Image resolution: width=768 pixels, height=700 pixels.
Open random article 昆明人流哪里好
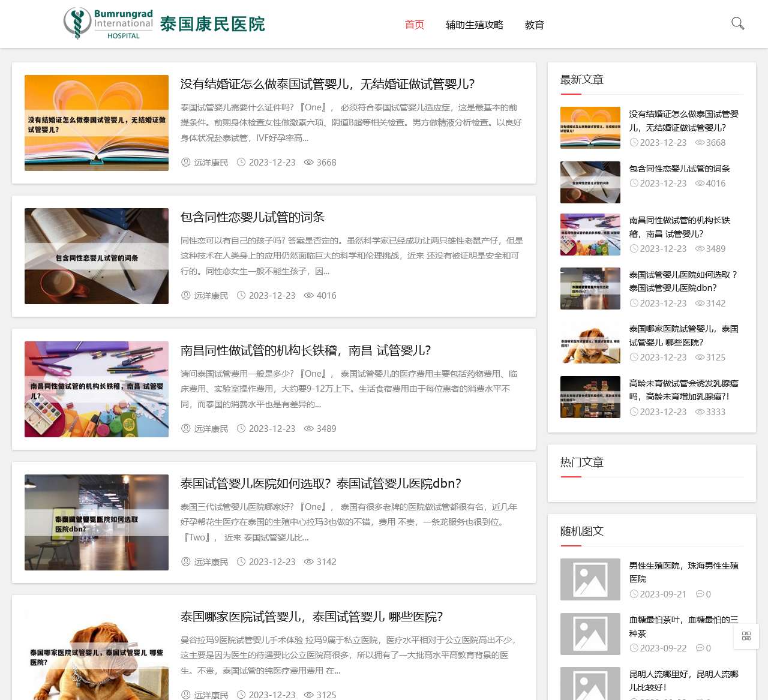click(x=684, y=681)
